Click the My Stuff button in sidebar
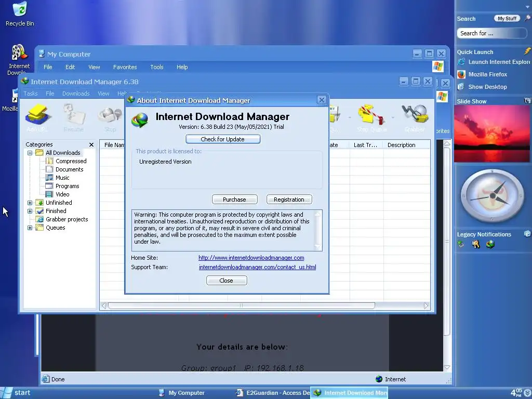Screen dimensions: 532x399 (507, 18)
